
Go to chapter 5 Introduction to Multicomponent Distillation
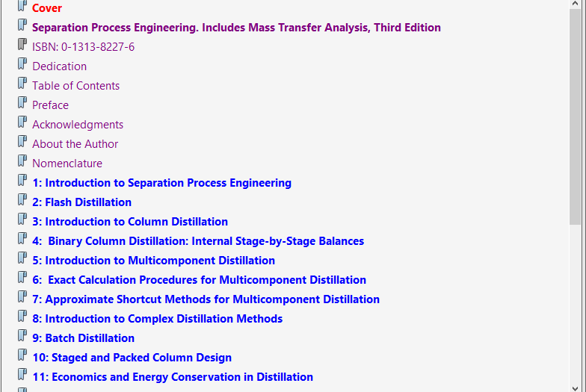coord(153,261)
